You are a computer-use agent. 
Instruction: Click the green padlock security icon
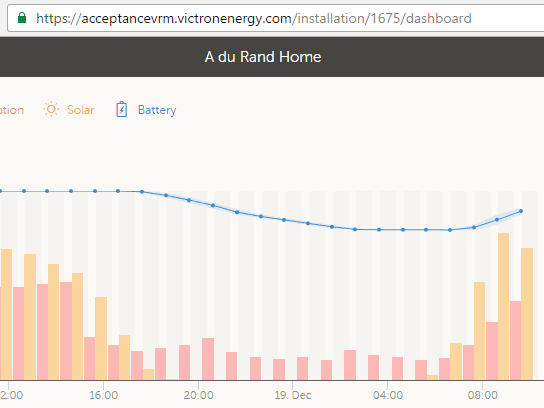click(22, 18)
